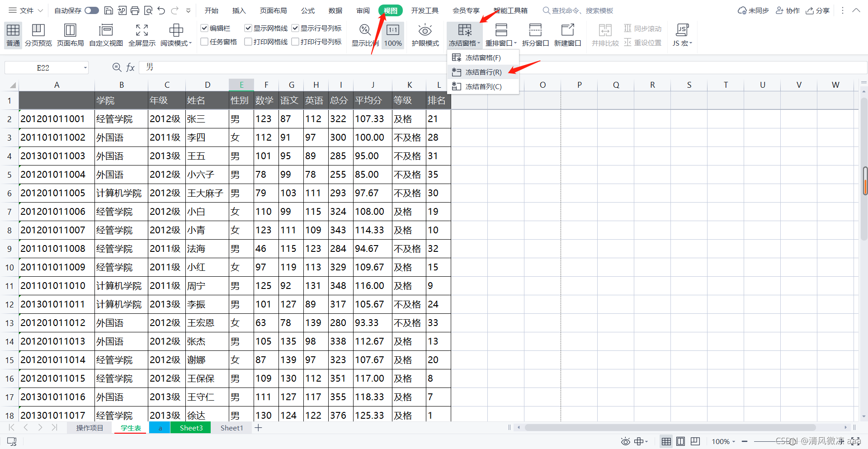Uncheck 显示网格线 show gridlines checkbox
Image resolution: width=868 pixels, height=449 pixels.
pyautogui.click(x=248, y=28)
